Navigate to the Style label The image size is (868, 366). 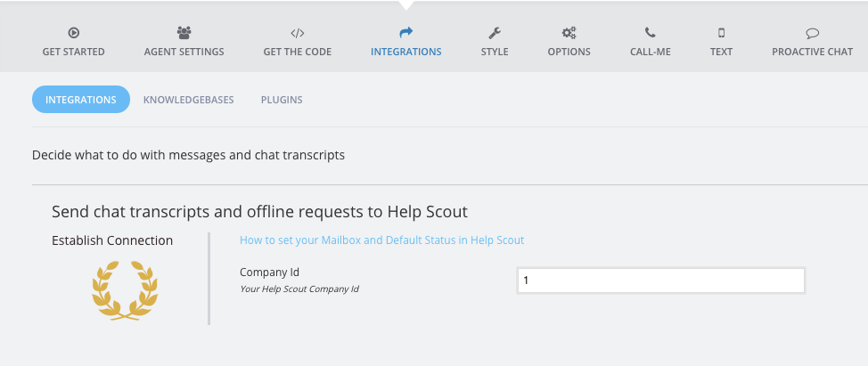[495, 52]
